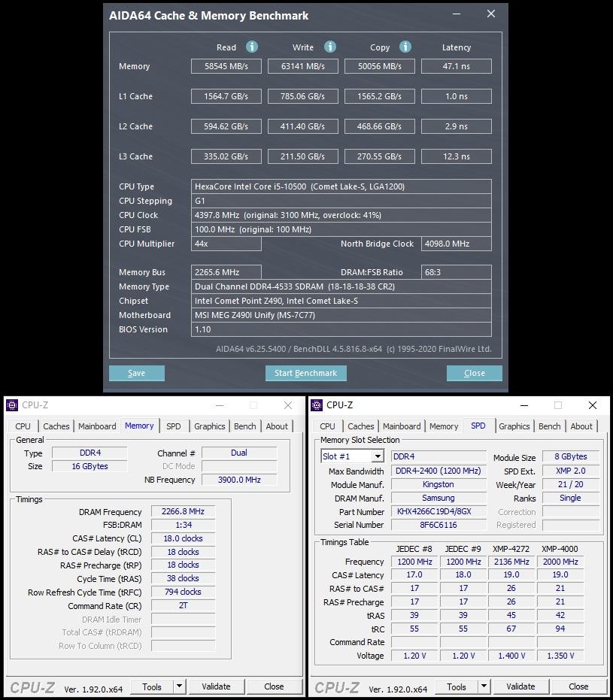This screenshot has width=613, height=700.
Task: Switch to CPU tab in left CPU-Z window
Action: [x=23, y=426]
